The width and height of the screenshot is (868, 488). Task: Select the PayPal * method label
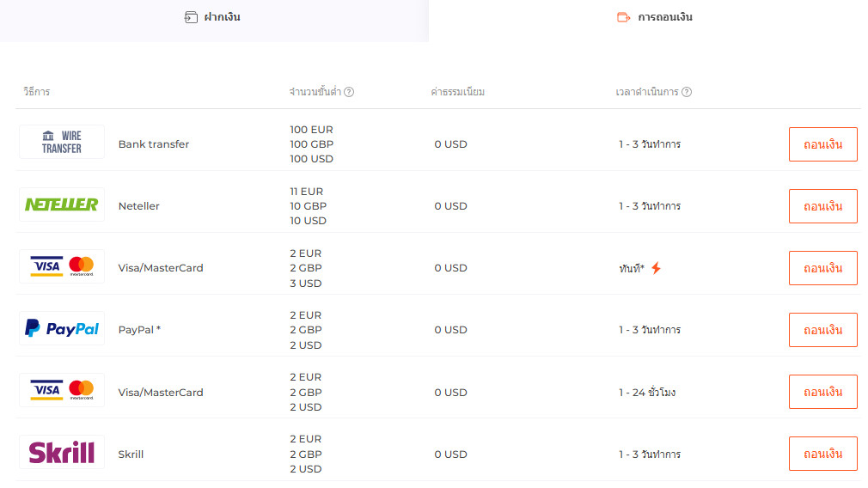(139, 330)
